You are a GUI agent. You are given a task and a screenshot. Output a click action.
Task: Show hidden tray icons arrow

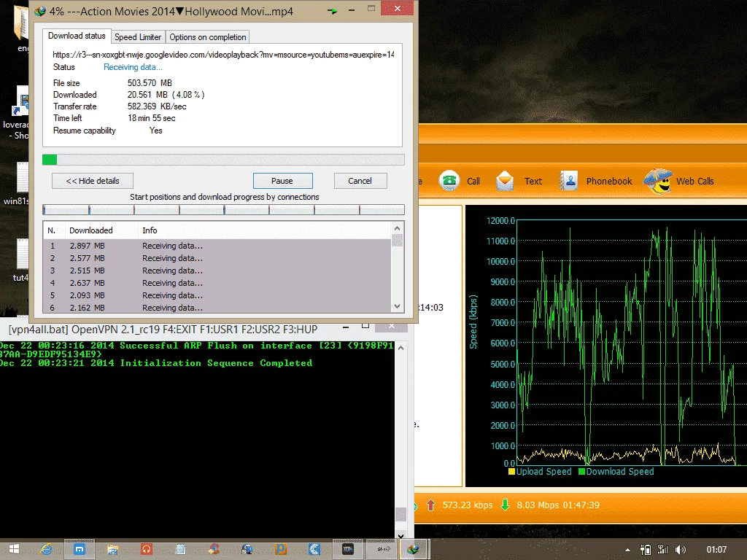coord(628,550)
